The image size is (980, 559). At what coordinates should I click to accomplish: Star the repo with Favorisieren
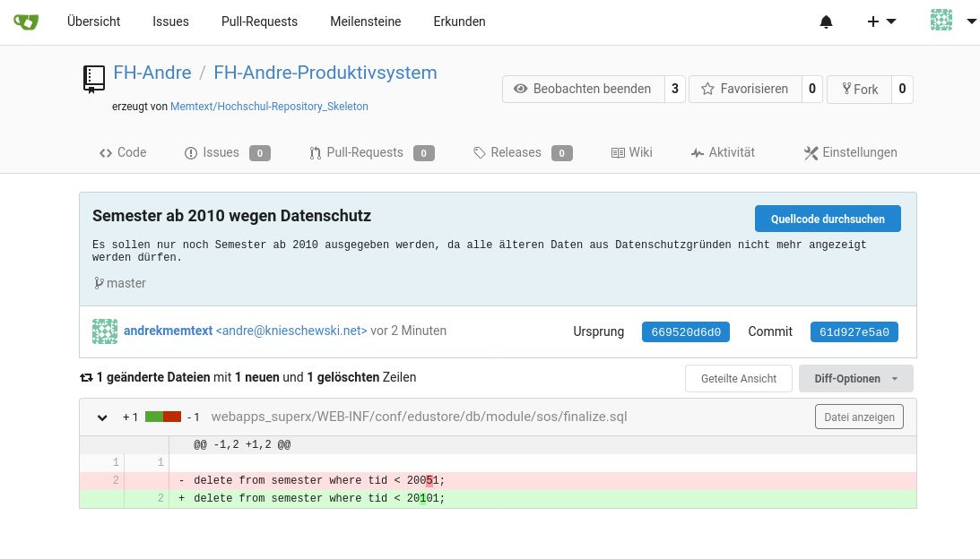tap(744, 89)
